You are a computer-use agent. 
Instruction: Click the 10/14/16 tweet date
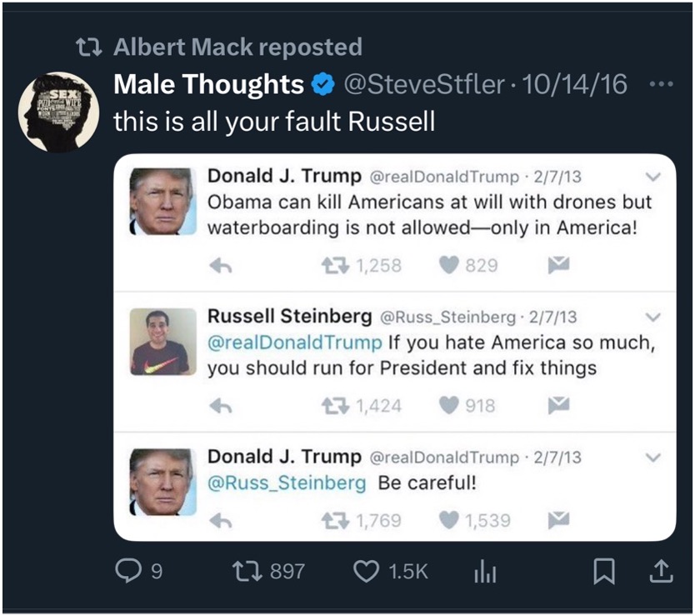(574, 84)
